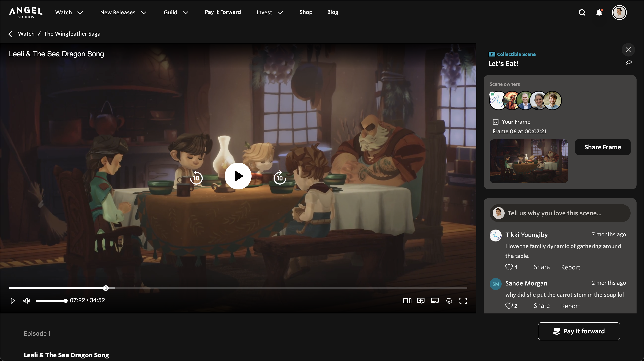This screenshot has width=644, height=361.
Task: Close the Collectible Scene panel
Action: tap(628, 50)
